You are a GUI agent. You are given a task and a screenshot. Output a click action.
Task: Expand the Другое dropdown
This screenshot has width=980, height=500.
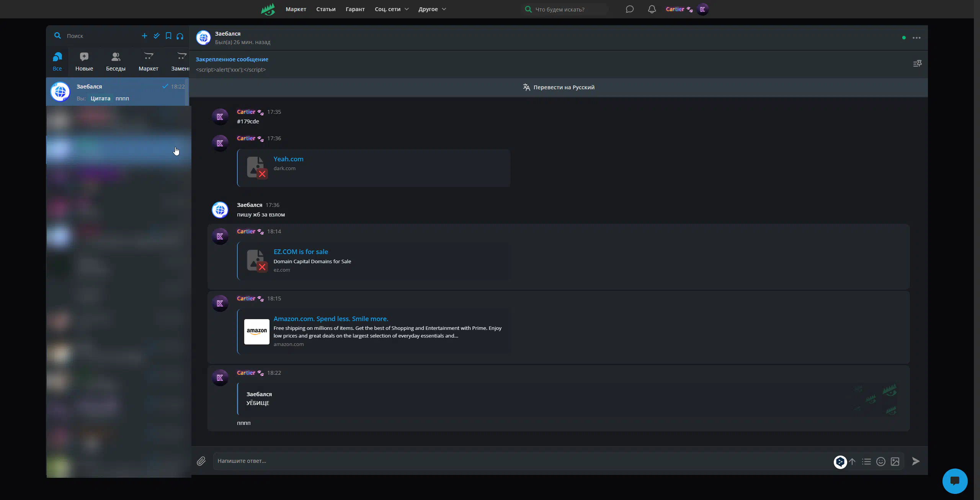(432, 9)
